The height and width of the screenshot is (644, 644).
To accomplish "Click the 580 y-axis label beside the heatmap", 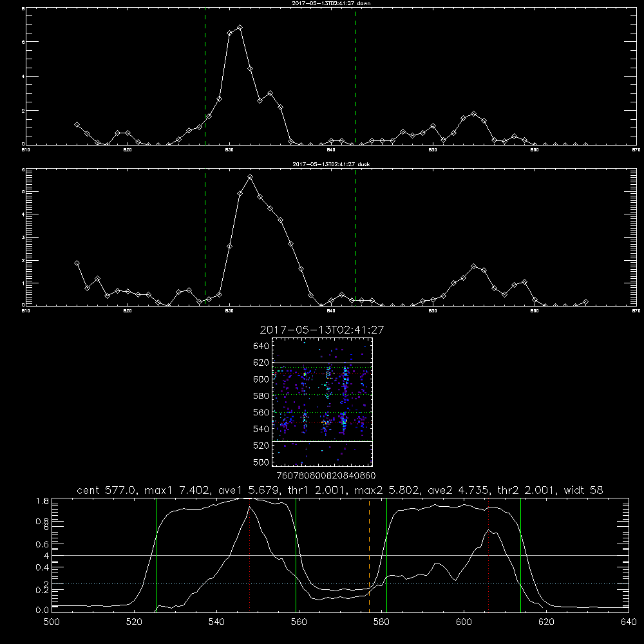I will 261,396.
